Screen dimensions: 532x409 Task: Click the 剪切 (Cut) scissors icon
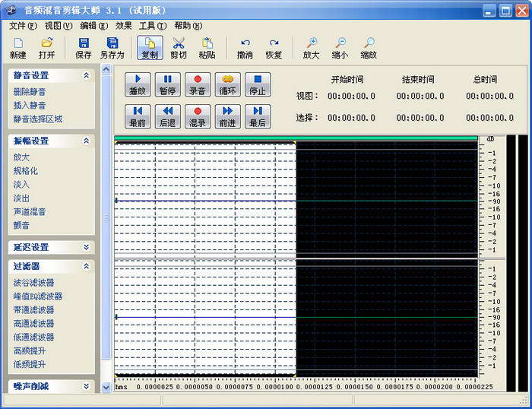tap(179, 43)
